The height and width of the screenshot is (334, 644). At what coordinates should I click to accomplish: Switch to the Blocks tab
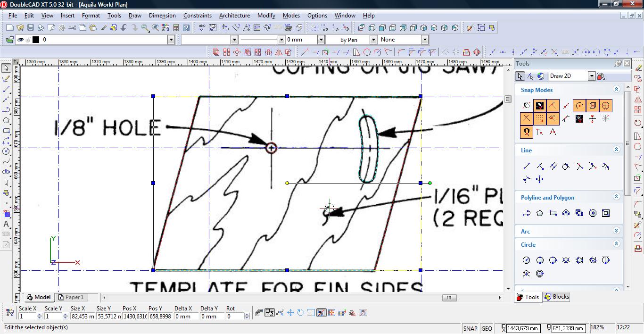click(557, 297)
